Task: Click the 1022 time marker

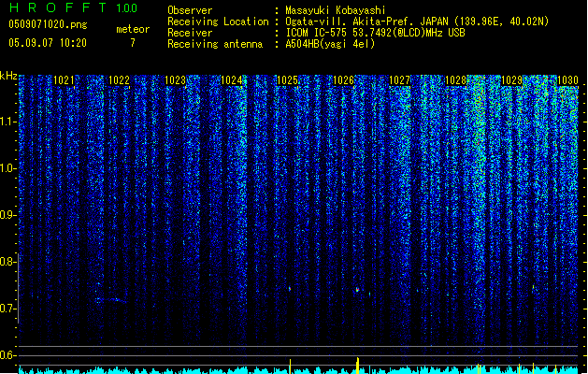Action: 119,80
